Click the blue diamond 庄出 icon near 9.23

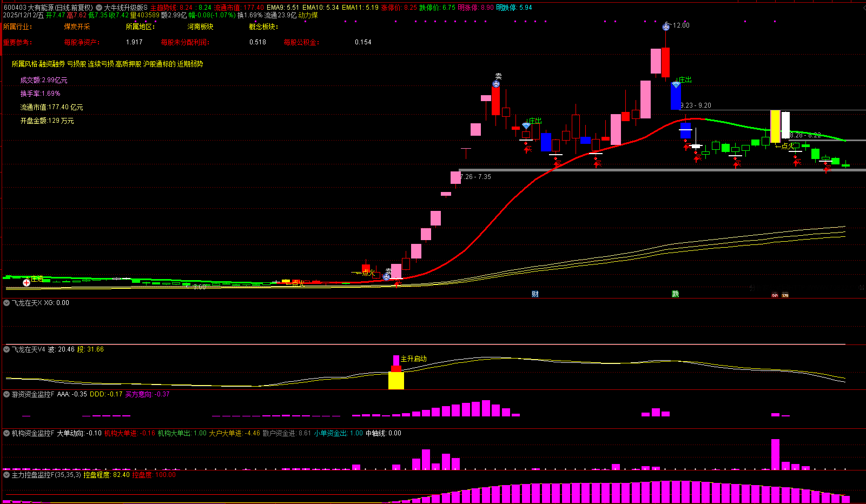pos(676,85)
